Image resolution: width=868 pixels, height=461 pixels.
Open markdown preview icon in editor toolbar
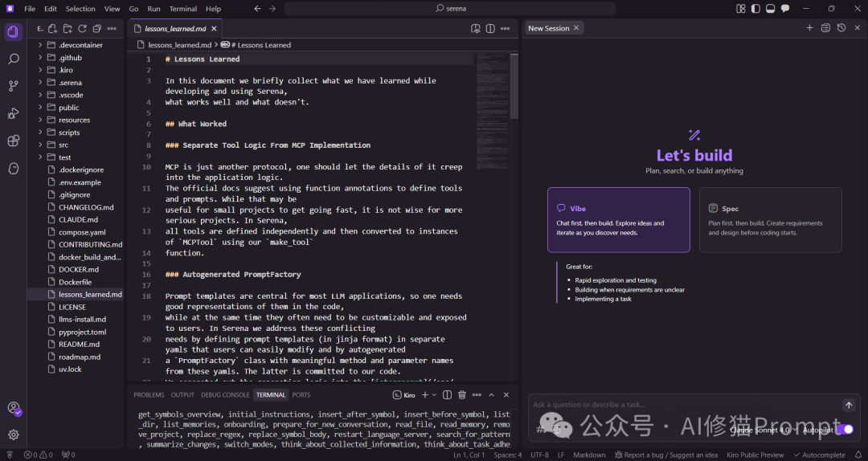click(476, 28)
